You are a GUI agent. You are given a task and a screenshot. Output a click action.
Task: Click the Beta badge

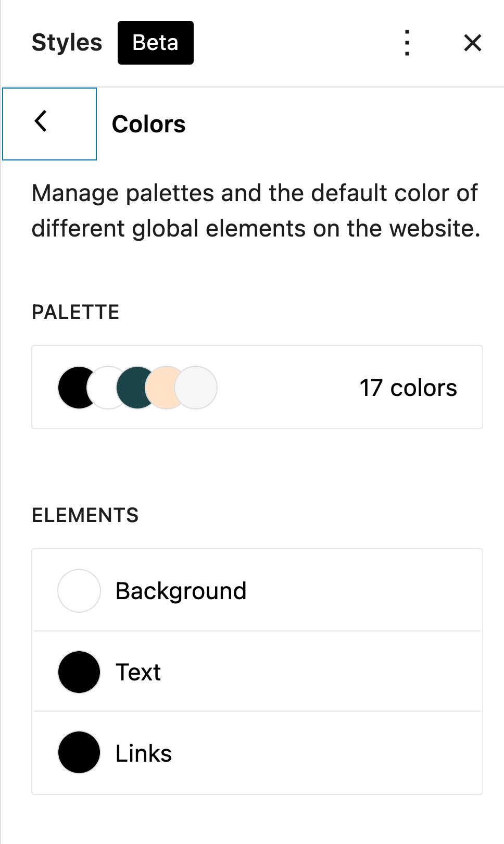pos(155,43)
